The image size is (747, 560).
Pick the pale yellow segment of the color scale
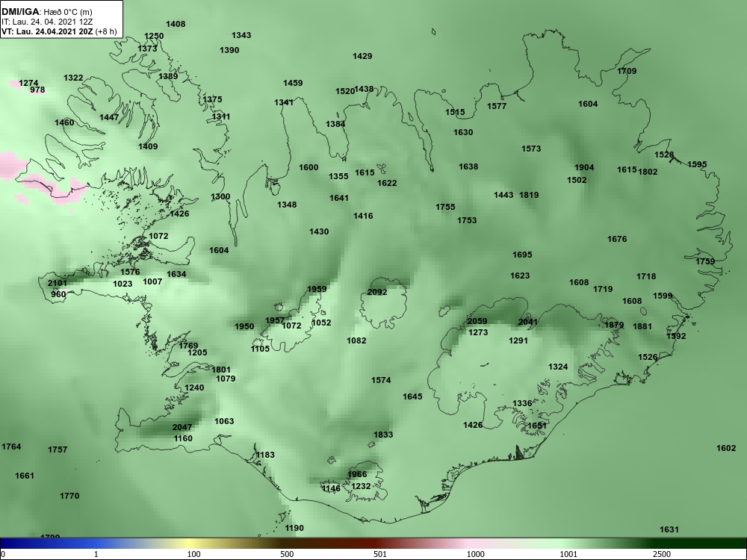pos(188,544)
